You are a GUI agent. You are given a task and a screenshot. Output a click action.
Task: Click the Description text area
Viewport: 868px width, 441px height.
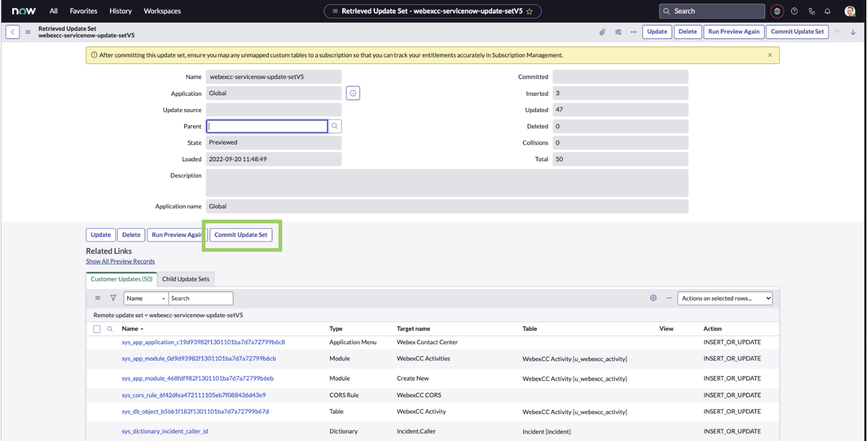447,183
